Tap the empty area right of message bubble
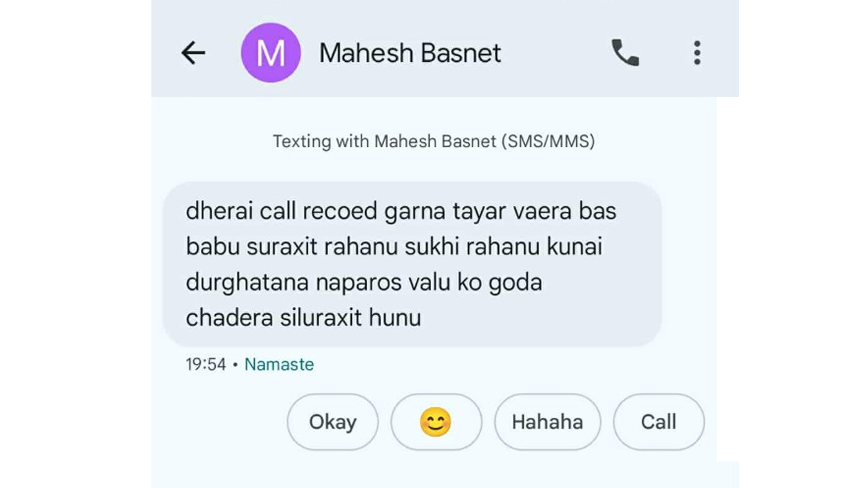868x488 pixels. [x=689, y=264]
